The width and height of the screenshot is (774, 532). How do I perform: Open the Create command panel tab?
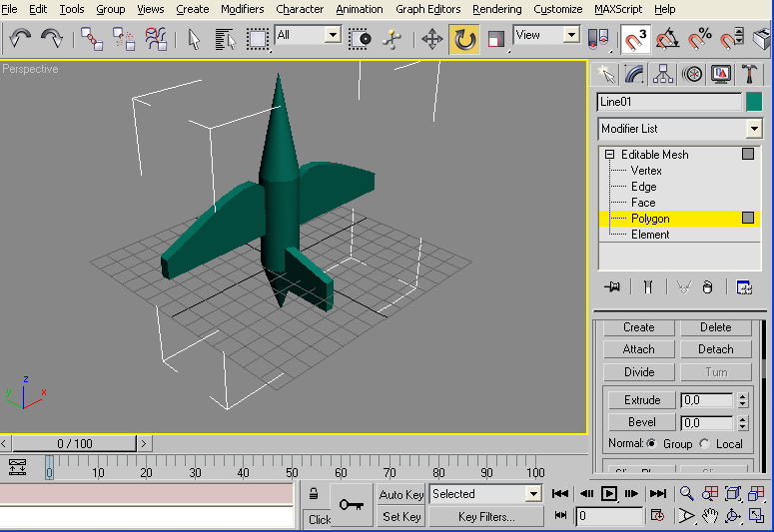coord(605,75)
